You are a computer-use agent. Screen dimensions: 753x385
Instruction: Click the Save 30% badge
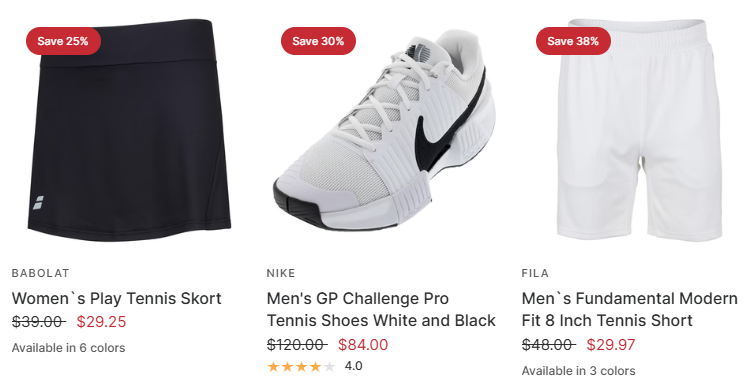318,41
